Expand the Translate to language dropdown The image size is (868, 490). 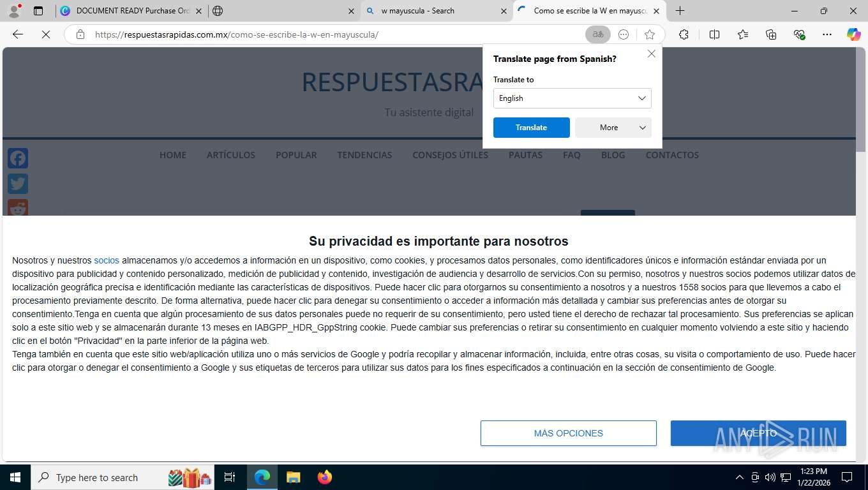(572, 98)
